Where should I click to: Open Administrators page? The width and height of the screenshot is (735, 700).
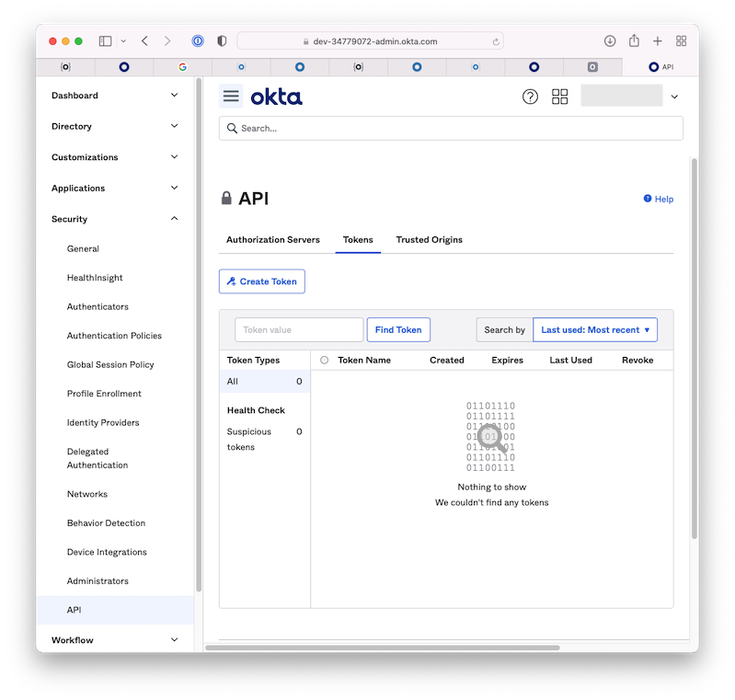click(98, 581)
